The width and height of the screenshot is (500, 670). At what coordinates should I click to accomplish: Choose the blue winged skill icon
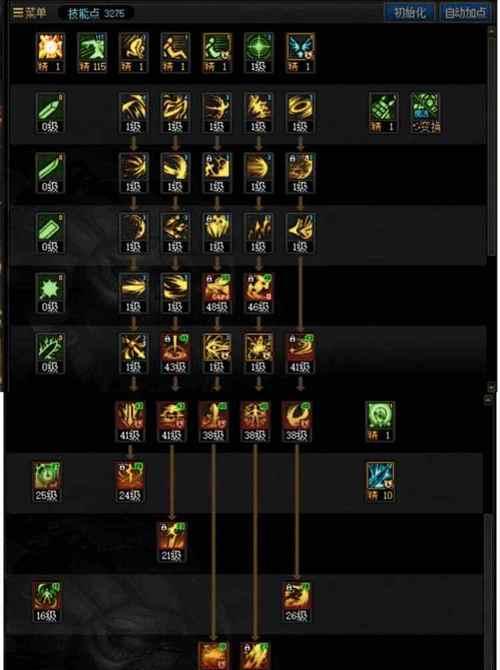point(300,53)
